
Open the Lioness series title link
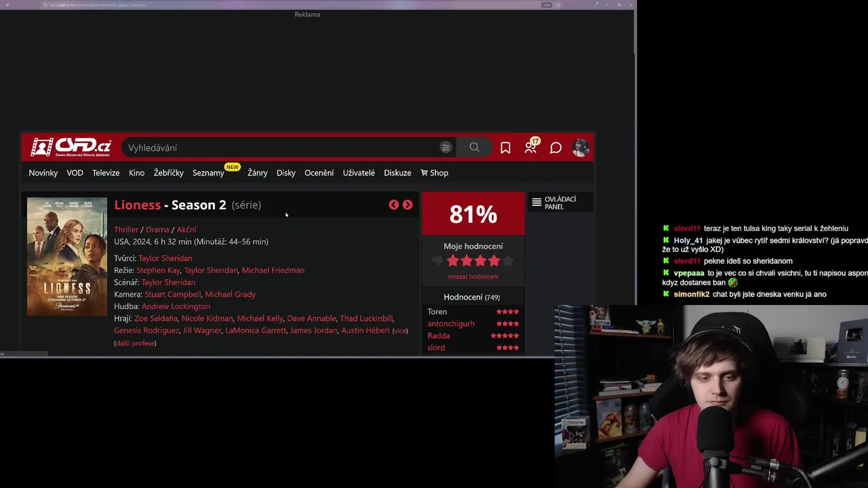[137, 205]
